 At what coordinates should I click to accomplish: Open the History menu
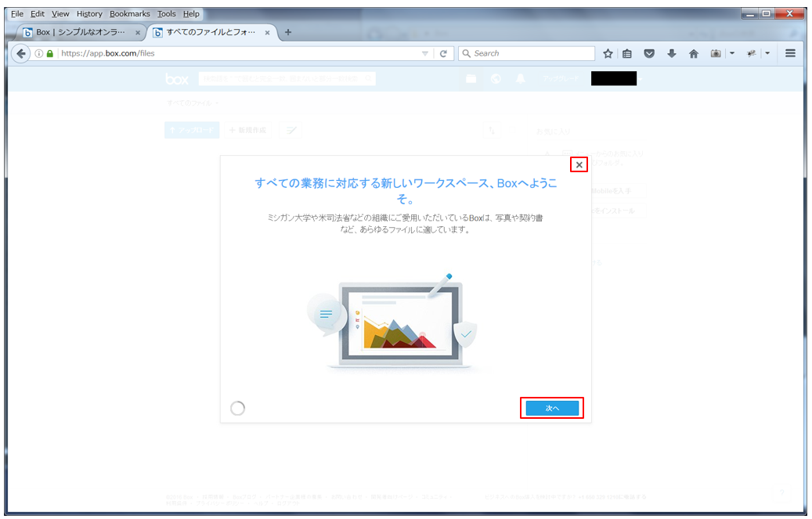[x=89, y=14]
